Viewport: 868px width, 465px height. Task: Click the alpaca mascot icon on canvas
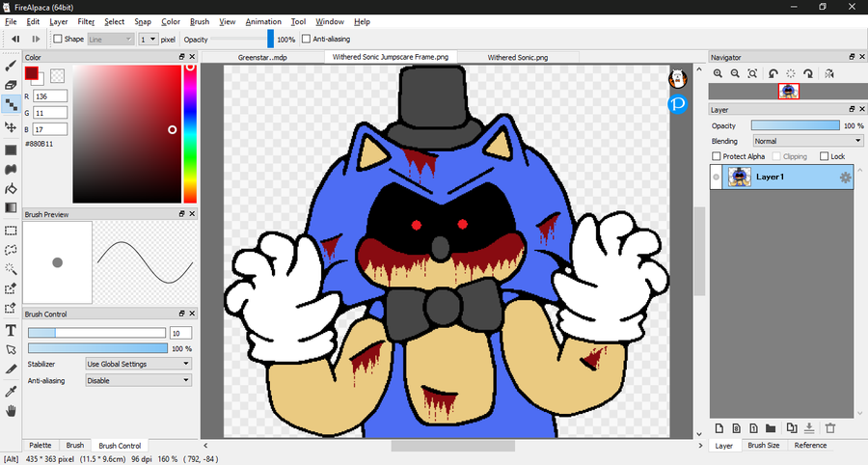pyautogui.click(x=678, y=78)
